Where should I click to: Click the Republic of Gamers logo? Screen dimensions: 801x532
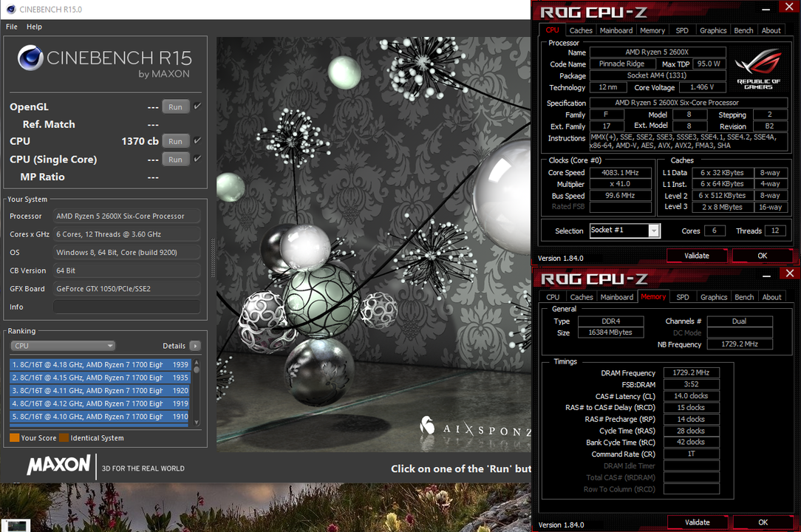tap(758, 69)
